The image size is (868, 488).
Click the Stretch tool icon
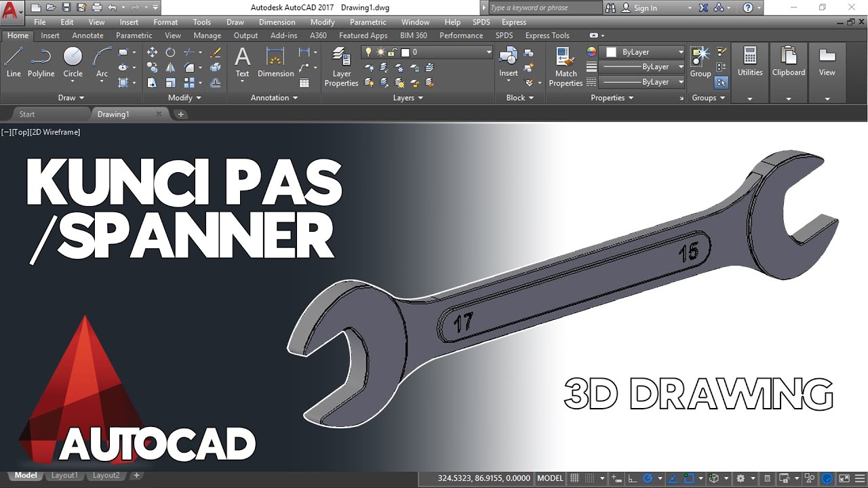coord(152,83)
